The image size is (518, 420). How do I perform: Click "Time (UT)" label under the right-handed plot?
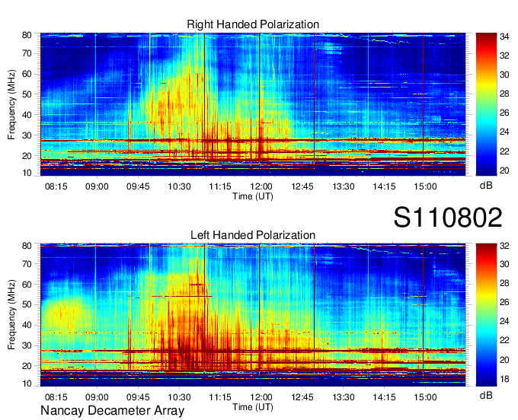pyautogui.click(x=253, y=196)
